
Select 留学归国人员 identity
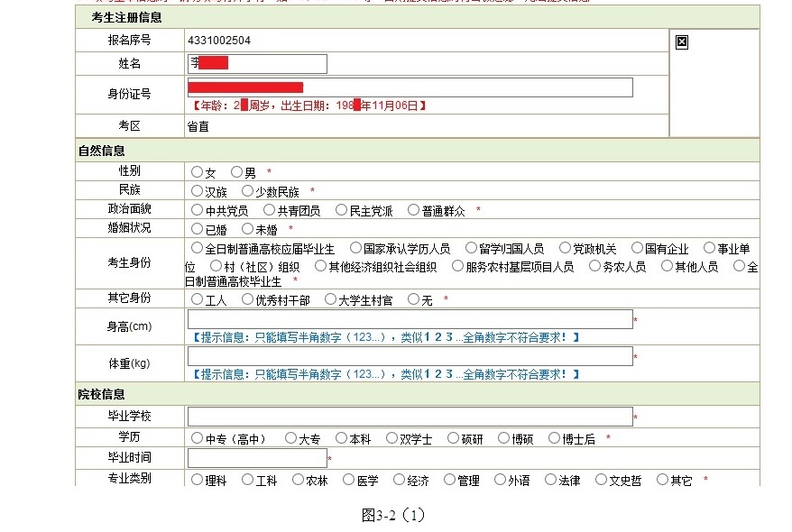[471, 248]
